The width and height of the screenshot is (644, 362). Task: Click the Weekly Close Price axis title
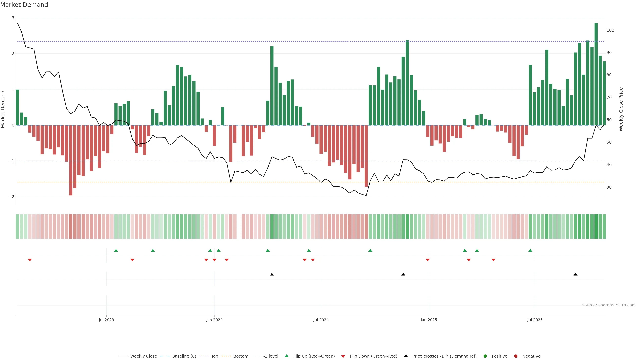(x=621, y=109)
